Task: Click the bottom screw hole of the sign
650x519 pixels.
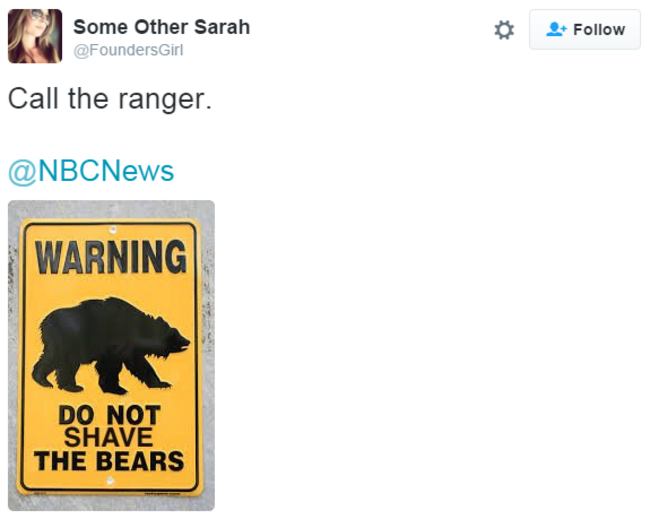Action: 110,481
